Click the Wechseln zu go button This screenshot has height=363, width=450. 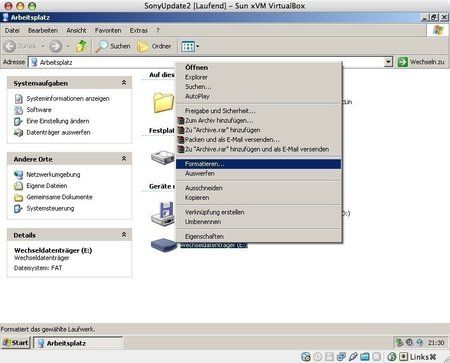point(421,62)
